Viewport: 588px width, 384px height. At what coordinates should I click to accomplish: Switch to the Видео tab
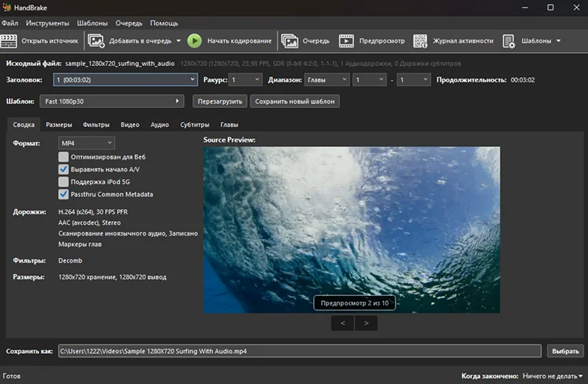pos(130,125)
